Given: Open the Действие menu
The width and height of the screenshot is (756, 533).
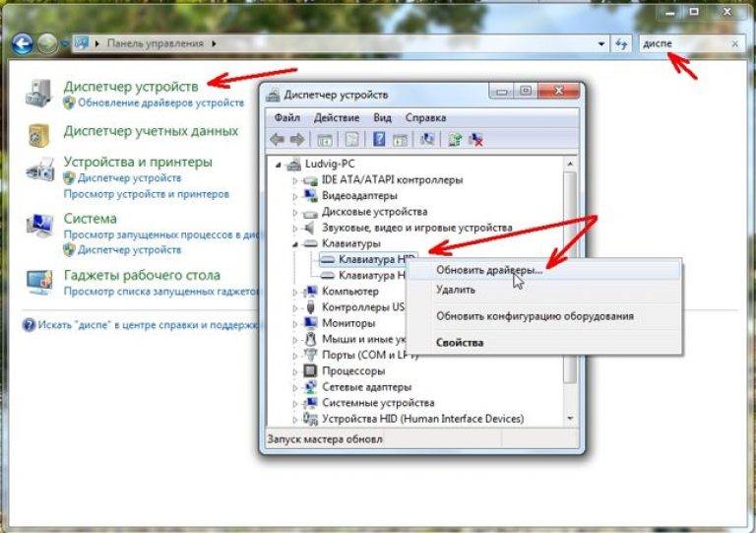Looking at the screenshot, I should point(337,117).
